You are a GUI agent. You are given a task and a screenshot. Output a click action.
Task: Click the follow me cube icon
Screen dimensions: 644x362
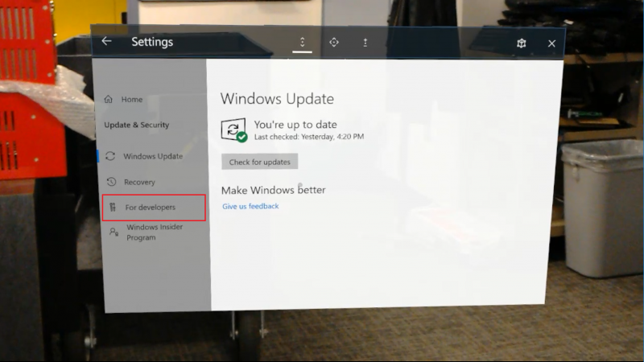point(521,43)
